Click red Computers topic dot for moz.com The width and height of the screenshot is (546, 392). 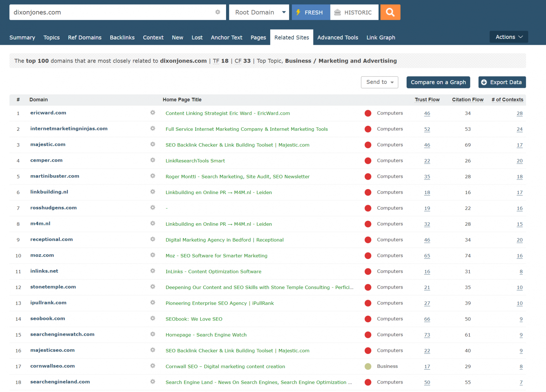pyautogui.click(x=368, y=256)
